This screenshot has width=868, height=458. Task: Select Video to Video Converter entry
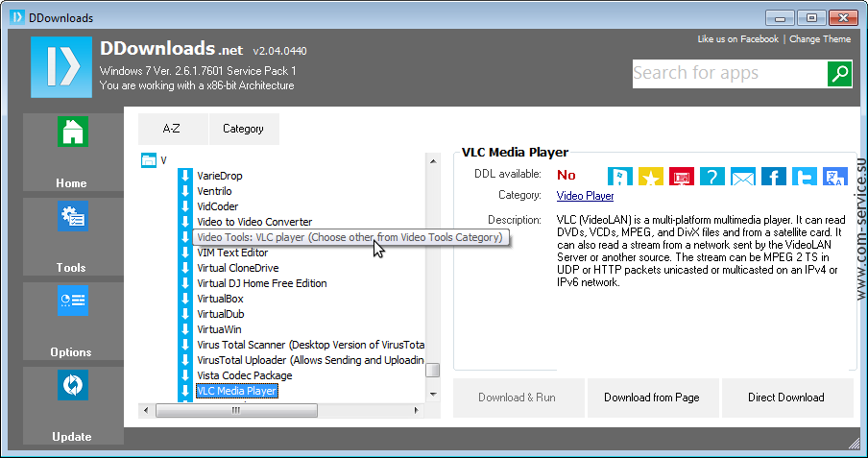254,222
